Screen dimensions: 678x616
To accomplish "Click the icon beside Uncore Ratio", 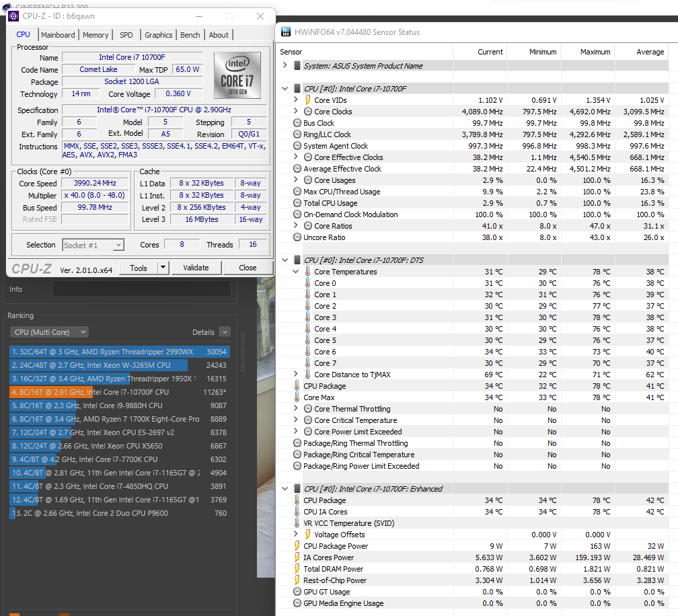I will (x=297, y=237).
